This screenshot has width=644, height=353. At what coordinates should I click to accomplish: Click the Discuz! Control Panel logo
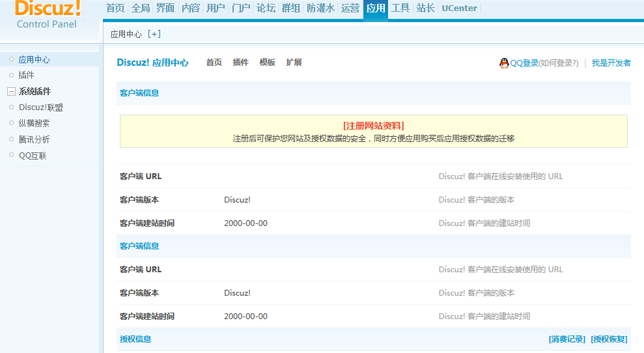point(48,14)
